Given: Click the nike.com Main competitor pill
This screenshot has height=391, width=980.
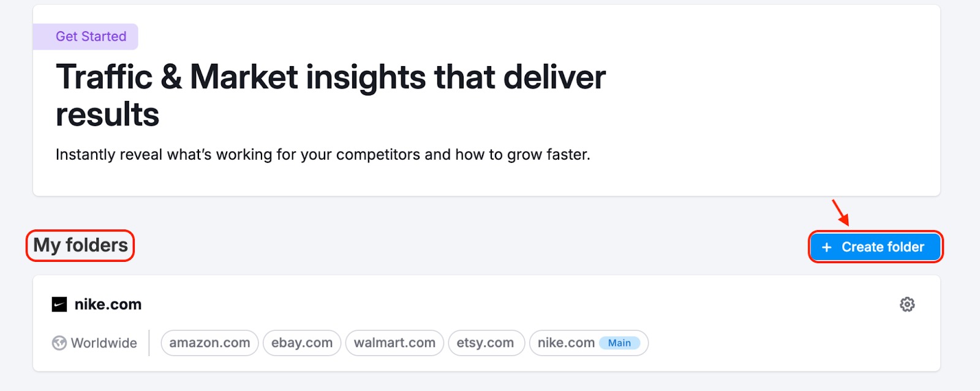Looking at the screenshot, I should [x=588, y=343].
